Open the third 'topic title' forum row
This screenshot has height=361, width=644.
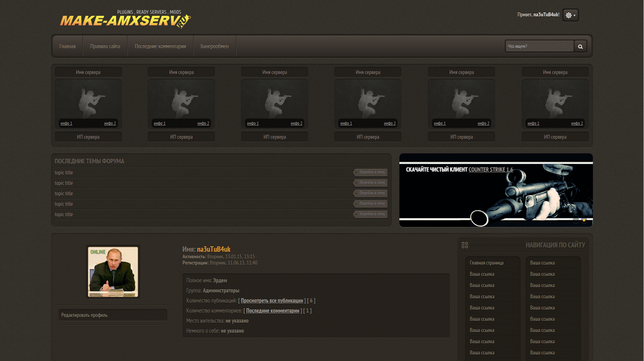pyautogui.click(x=64, y=194)
